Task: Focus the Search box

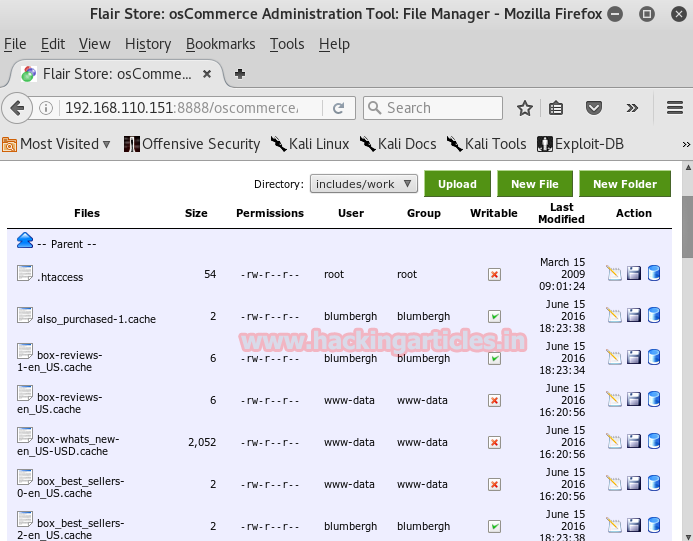Action: coord(433,108)
